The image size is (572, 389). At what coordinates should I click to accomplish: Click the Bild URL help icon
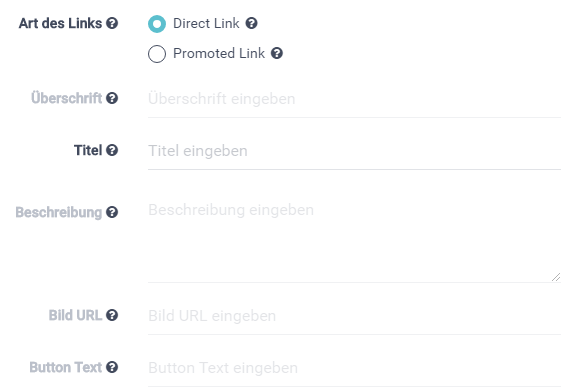click(112, 315)
